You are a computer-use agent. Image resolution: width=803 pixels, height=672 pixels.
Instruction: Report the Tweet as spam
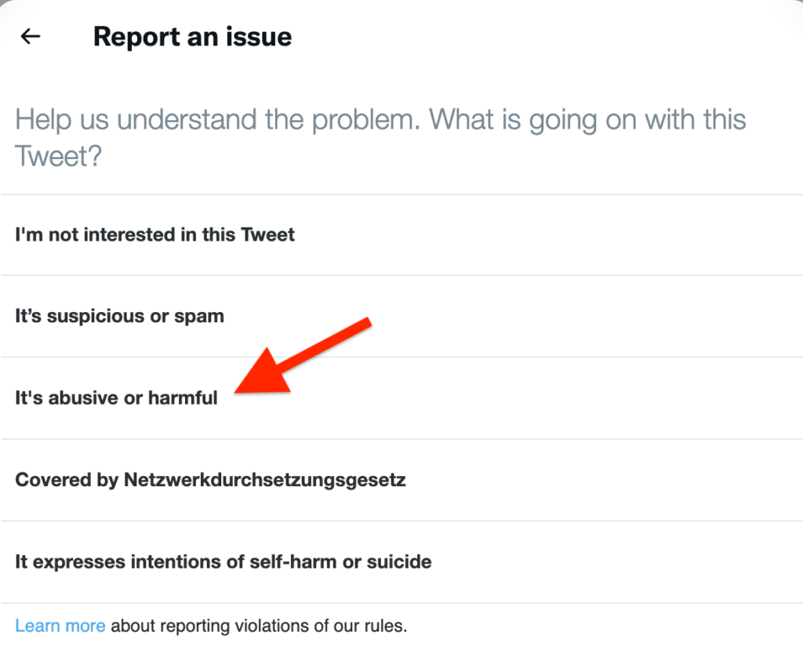click(119, 316)
